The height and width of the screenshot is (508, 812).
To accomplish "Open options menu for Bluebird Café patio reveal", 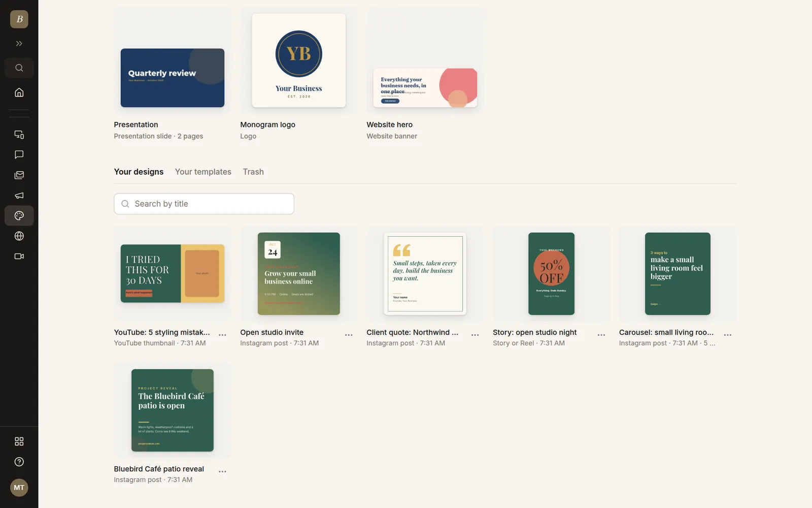I will click(222, 472).
